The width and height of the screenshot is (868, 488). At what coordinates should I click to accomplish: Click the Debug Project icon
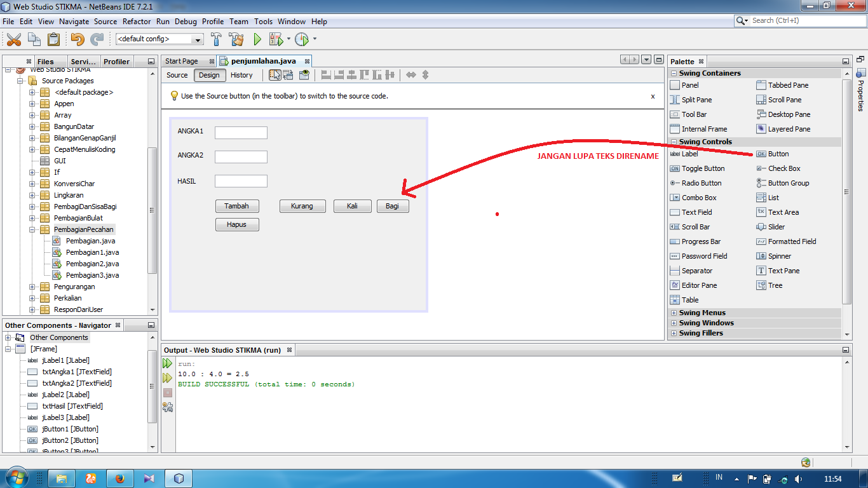276,39
